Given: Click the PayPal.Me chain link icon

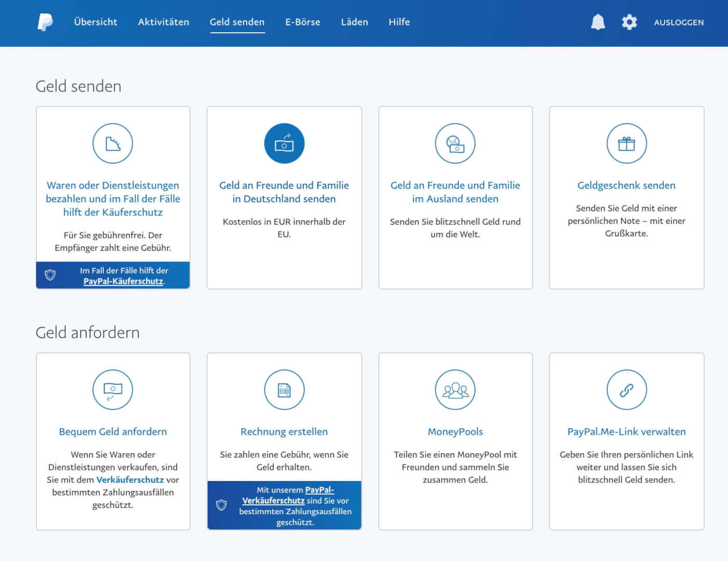Looking at the screenshot, I should click(627, 390).
